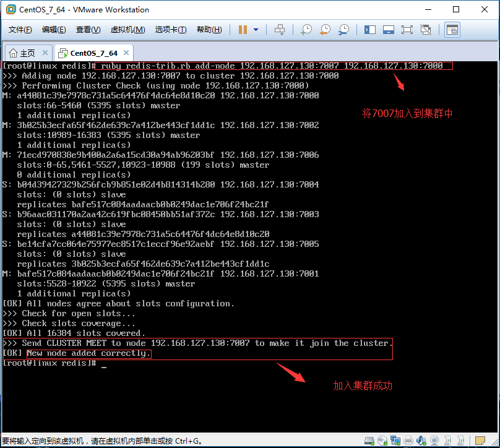Click the CD/DVD drive status icon
Screen dimensions: 500x448
pyautogui.click(x=382, y=441)
